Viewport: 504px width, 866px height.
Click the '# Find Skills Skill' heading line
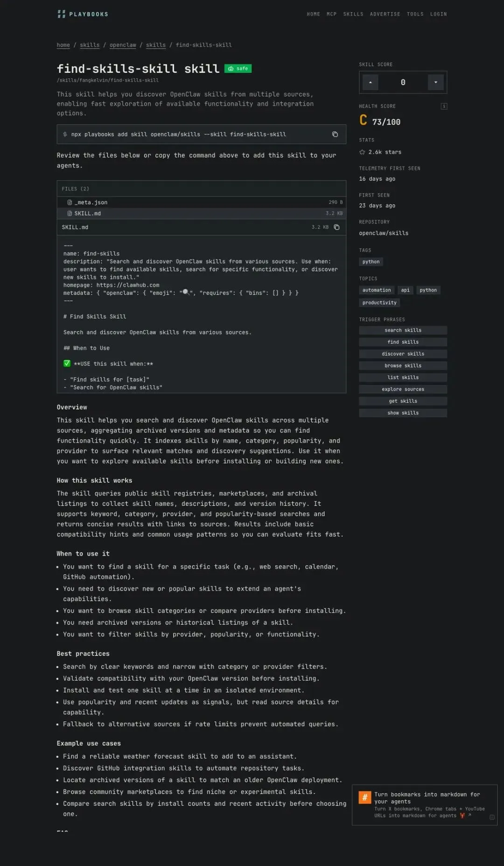[x=95, y=317]
